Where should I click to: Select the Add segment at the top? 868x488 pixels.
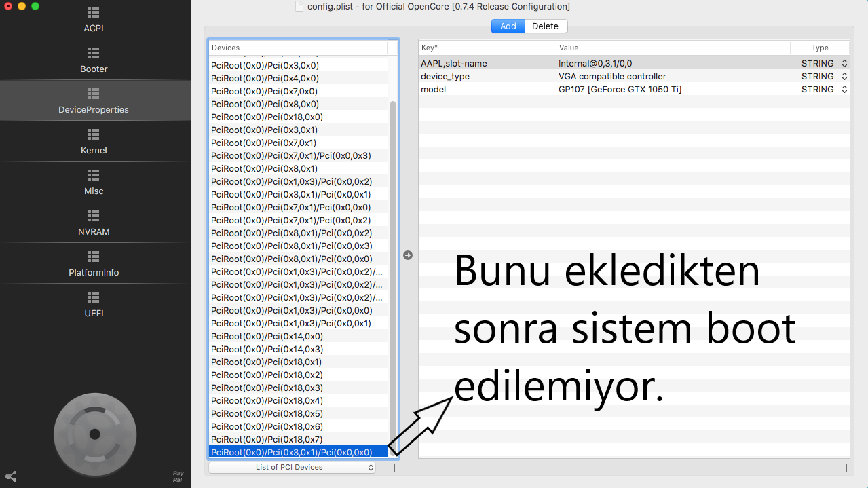(x=508, y=26)
